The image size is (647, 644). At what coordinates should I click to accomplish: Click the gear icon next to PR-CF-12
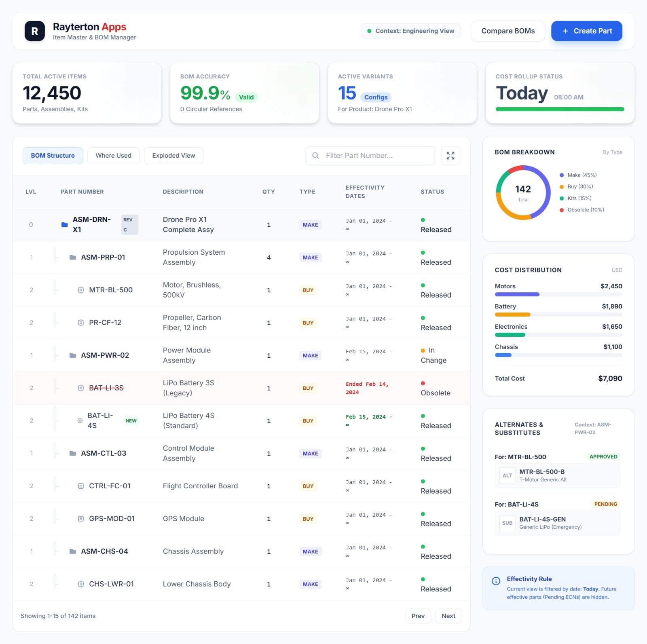point(81,323)
